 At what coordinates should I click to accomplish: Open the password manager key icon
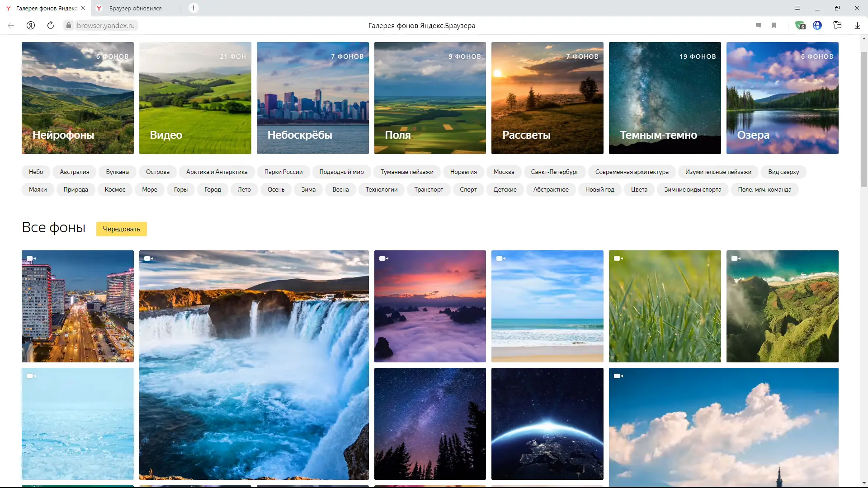[x=837, y=26]
